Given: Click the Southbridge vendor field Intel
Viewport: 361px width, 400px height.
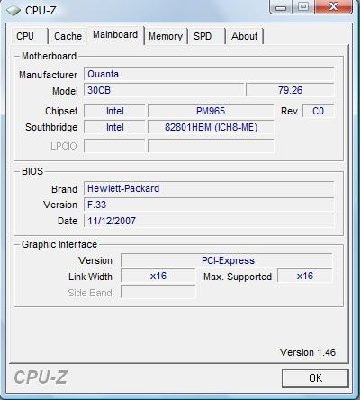Looking at the screenshot, I should (115, 127).
